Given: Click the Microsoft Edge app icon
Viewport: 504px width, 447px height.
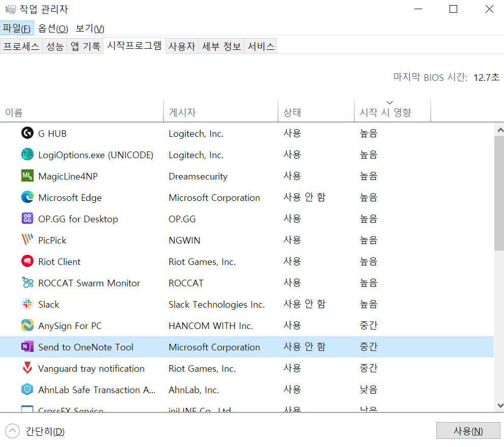Looking at the screenshot, I should tap(27, 197).
